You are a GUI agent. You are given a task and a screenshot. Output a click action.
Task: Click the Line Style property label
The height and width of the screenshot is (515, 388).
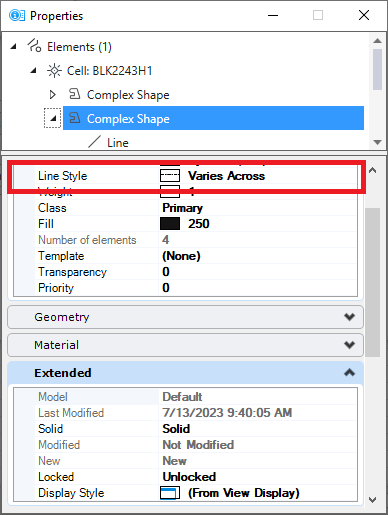pos(62,176)
